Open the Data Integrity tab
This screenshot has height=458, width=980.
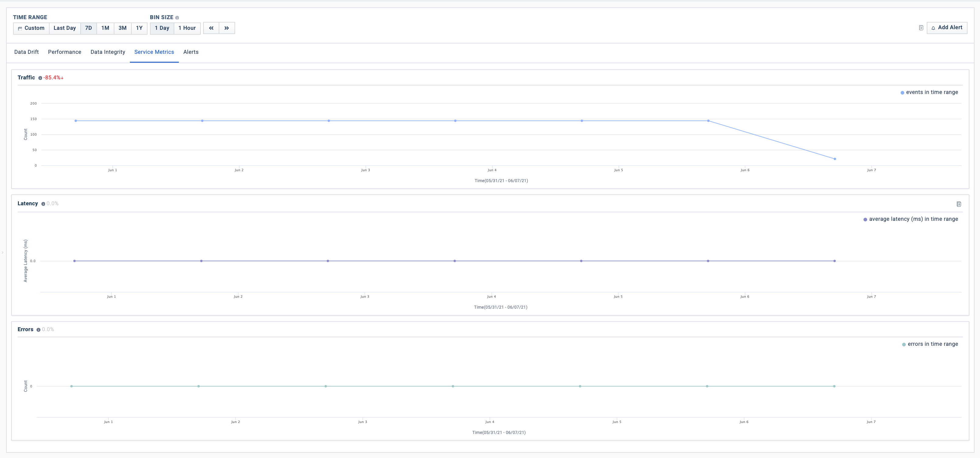(108, 52)
